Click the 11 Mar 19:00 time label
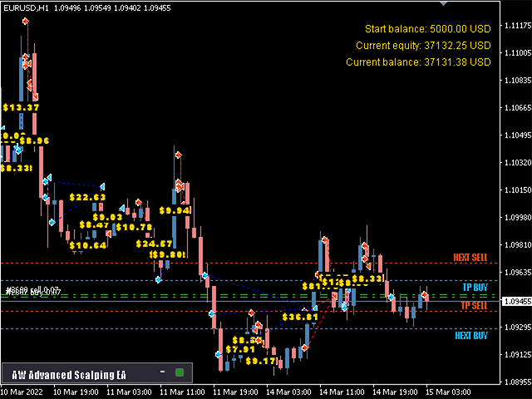This screenshot has height=399, width=532. (235, 392)
